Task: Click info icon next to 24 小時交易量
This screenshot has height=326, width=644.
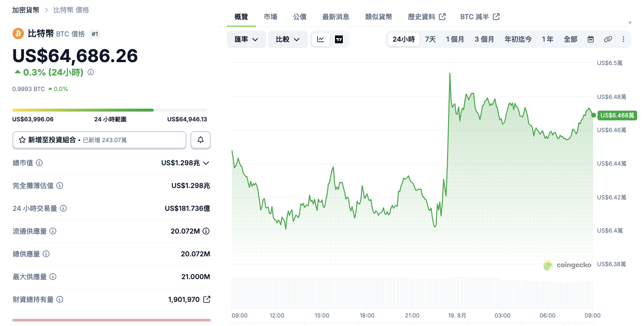Action: (63, 208)
